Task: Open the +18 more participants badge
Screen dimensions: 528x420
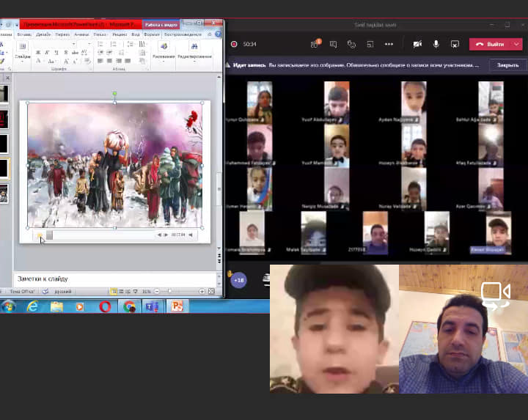Action: tap(239, 280)
